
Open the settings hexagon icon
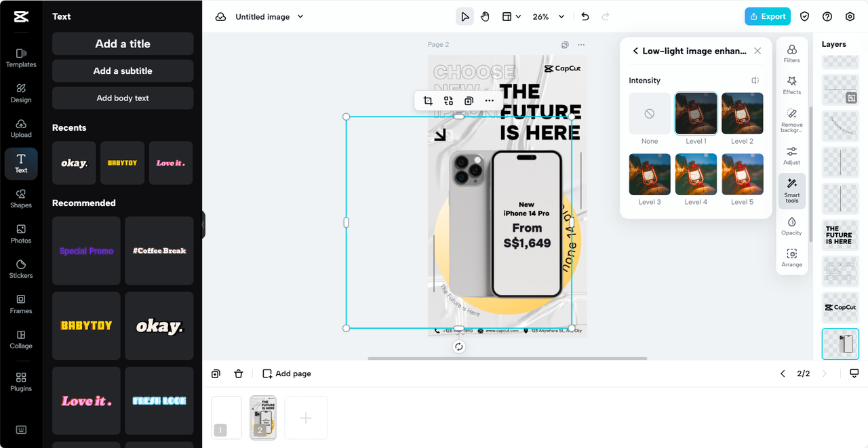(850, 17)
